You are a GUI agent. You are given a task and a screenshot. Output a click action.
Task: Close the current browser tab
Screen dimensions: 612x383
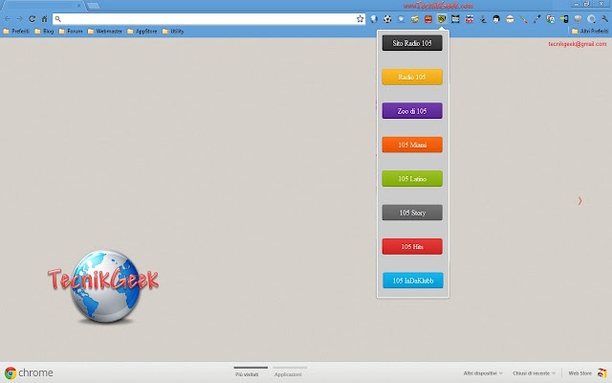click(x=79, y=5)
